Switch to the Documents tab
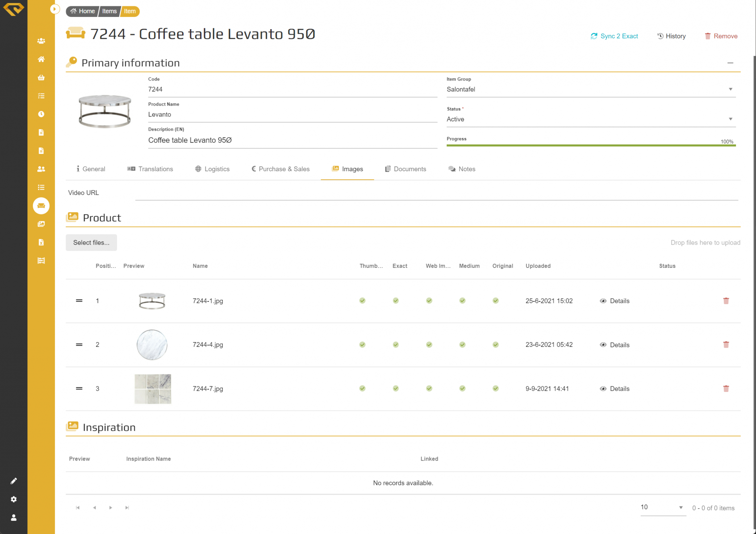This screenshot has width=756, height=534. coord(406,169)
